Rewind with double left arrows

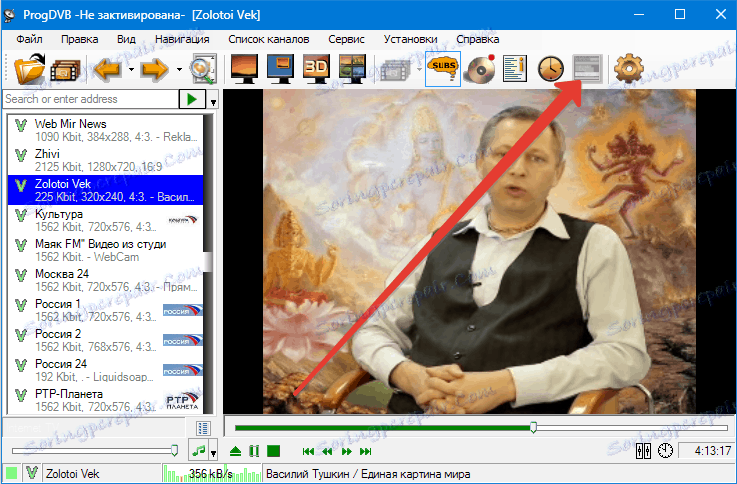click(x=327, y=452)
